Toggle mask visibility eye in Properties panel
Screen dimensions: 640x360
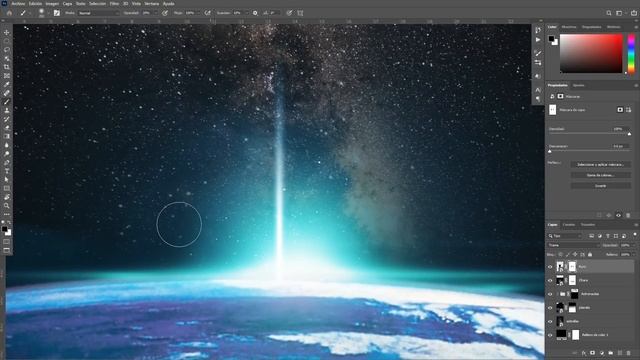pos(618,215)
